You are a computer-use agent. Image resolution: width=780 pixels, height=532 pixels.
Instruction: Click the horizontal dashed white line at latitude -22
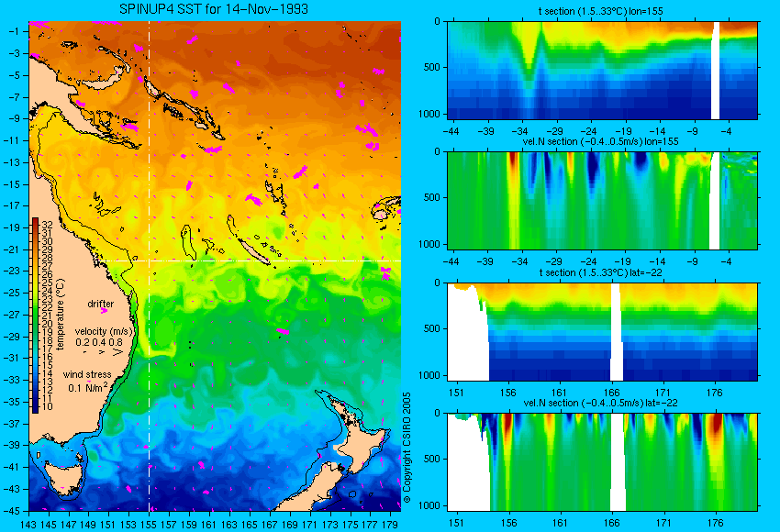click(x=250, y=260)
